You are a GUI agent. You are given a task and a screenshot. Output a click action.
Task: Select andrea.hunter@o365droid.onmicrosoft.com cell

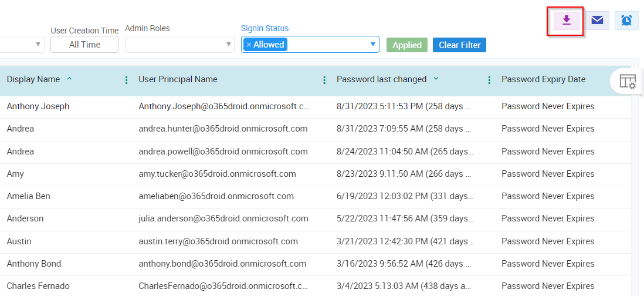pyautogui.click(x=223, y=129)
